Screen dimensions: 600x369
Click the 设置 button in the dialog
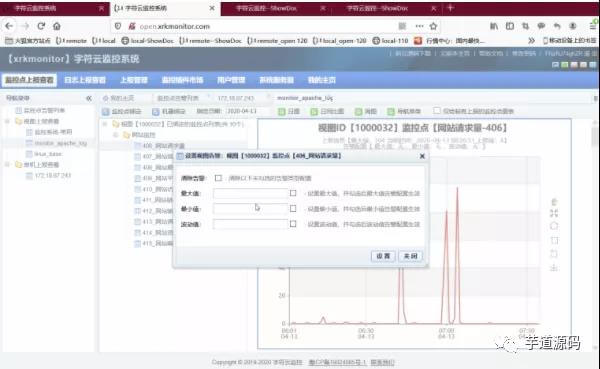coord(383,256)
